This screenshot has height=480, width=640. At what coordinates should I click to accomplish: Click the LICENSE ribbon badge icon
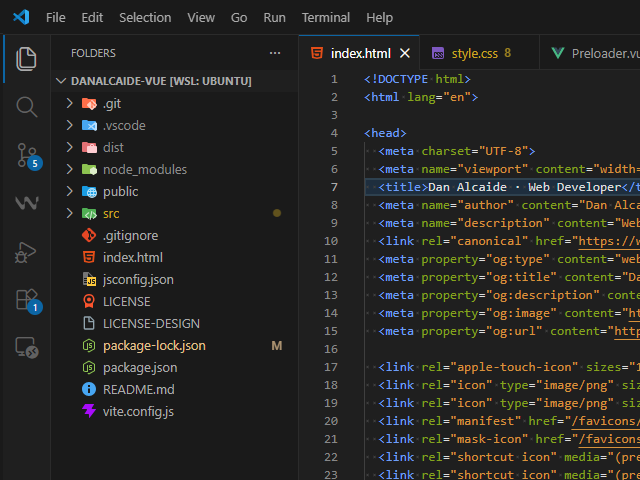[89, 302]
